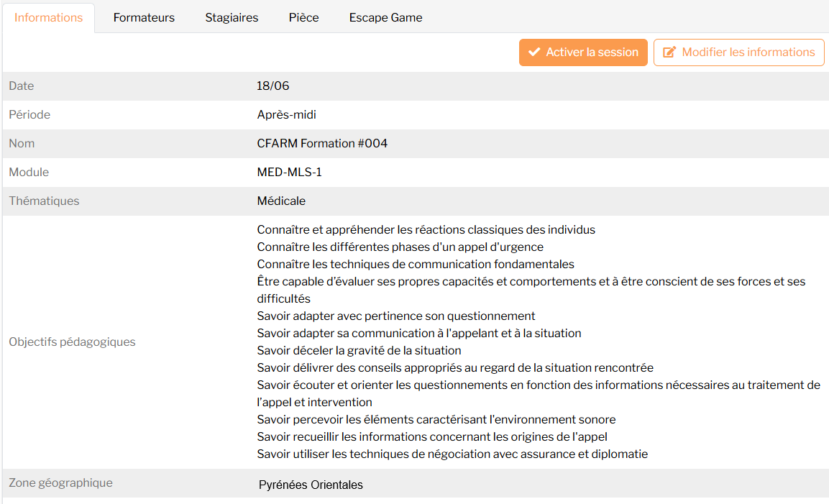829x504 pixels.
Task: Open the Escape Game tab
Action: tap(385, 17)
